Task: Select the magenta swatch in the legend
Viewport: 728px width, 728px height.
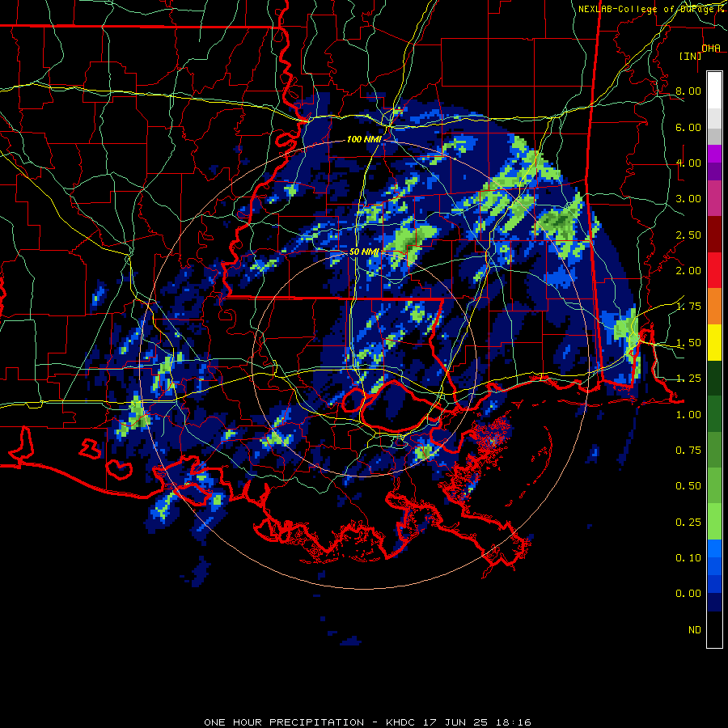Action: [714, 154]
